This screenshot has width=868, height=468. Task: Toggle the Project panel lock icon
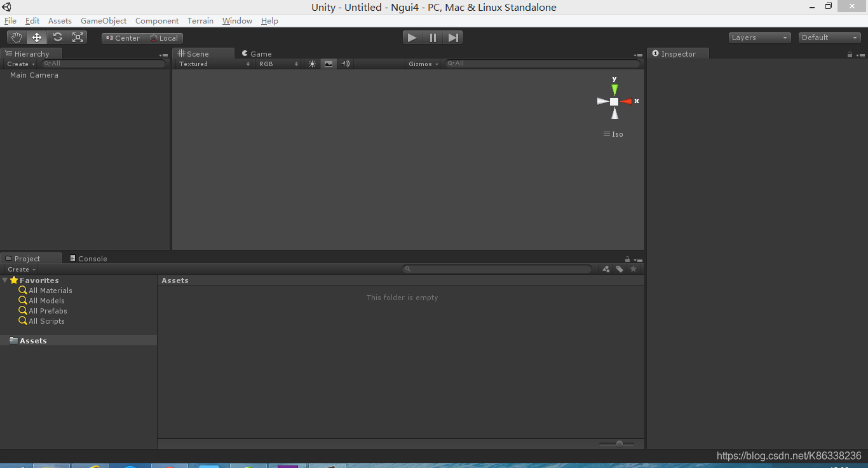627,259
